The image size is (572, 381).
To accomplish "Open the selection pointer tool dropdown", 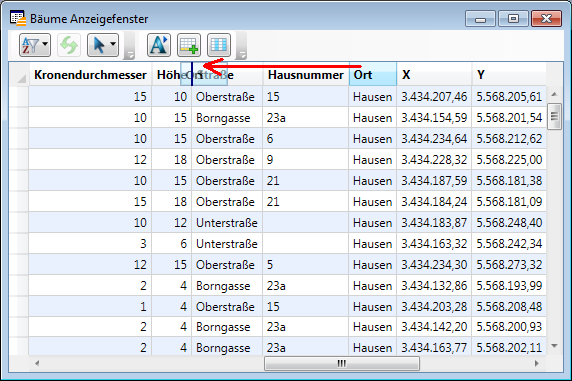I will 103,45.
